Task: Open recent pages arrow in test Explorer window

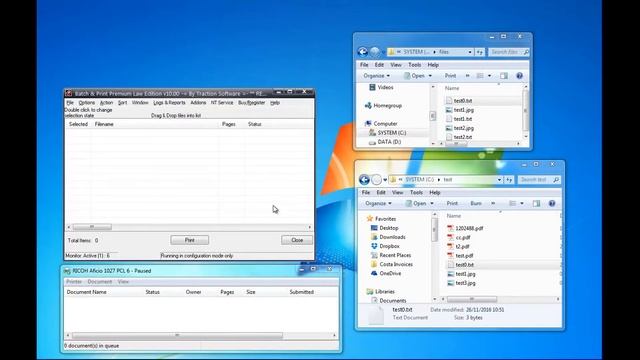Action: (385, 180)
